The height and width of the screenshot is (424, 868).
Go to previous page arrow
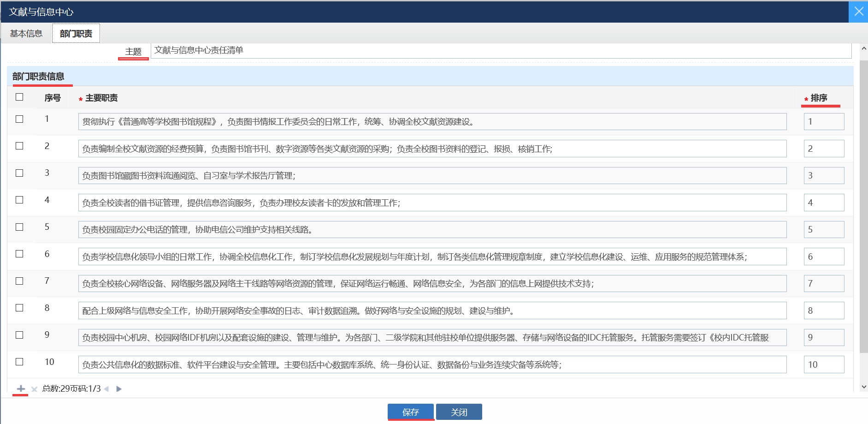tap(106, 389)
